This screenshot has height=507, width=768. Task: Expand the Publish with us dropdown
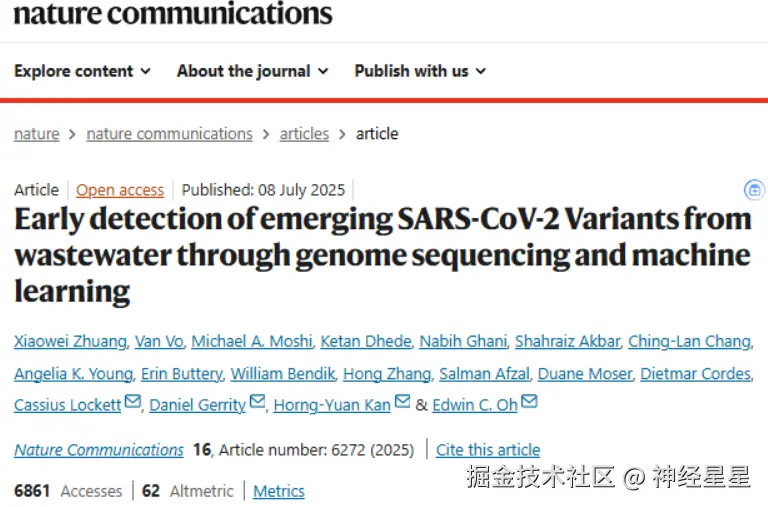[x=420, y=71]
